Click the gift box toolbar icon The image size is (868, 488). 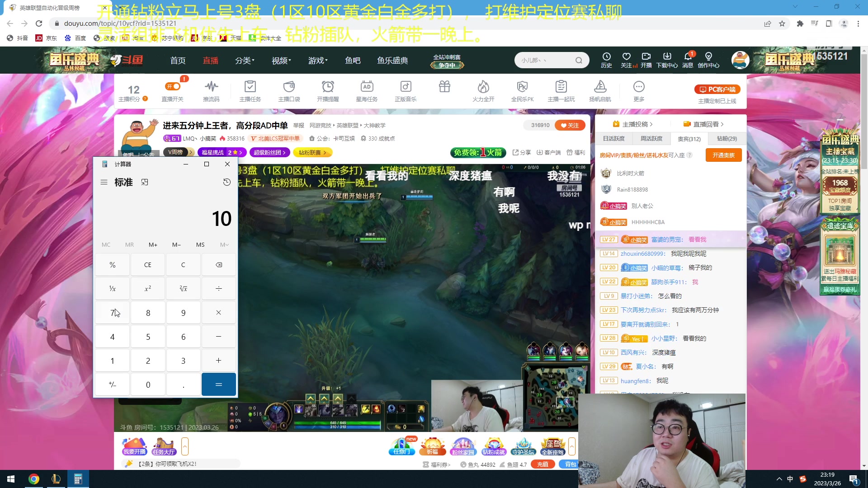click(x=444, y=86)
